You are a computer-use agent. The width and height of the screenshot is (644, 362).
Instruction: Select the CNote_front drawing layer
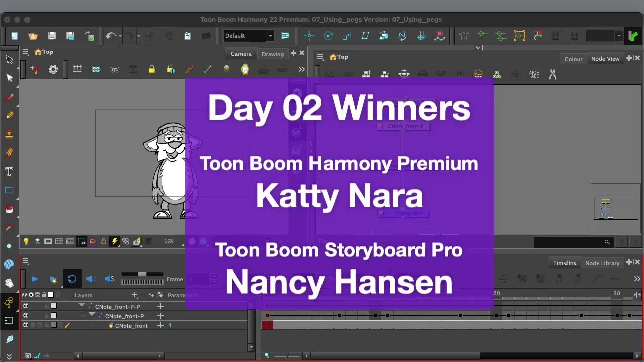tap(131, 326)
